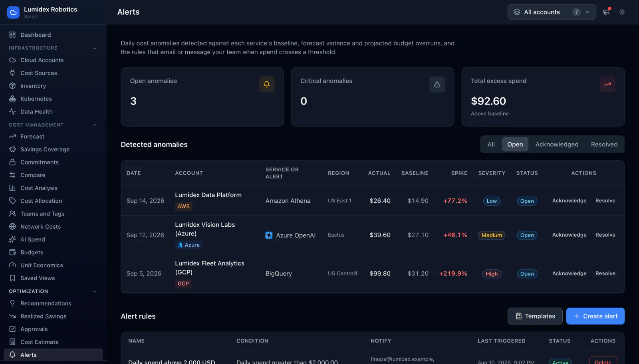639x364 pixels.
Task: Click the AWS provider tag
Action: (x=184, y=206)
